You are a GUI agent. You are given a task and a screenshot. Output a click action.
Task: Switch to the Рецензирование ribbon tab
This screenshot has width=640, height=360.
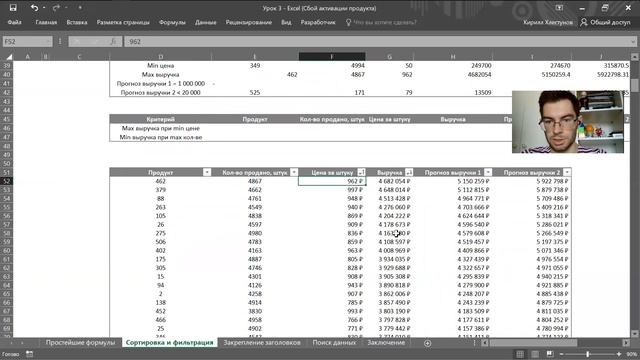[x=249, y=22]
